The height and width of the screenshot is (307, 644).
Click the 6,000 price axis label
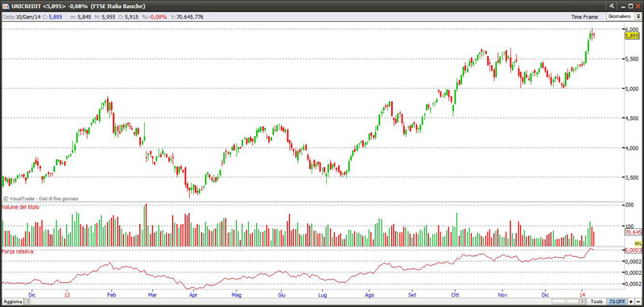coord(632,30)
